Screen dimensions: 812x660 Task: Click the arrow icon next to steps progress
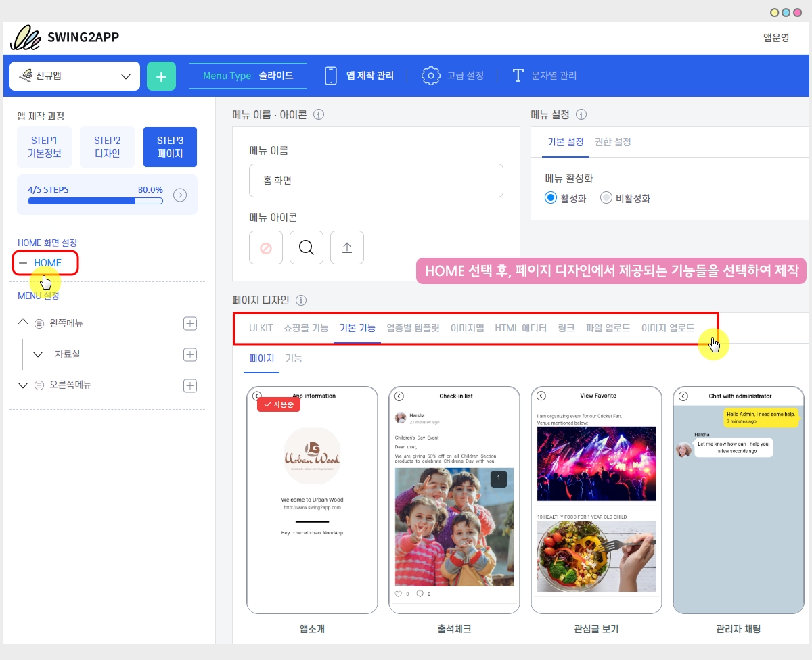point(180,195)
